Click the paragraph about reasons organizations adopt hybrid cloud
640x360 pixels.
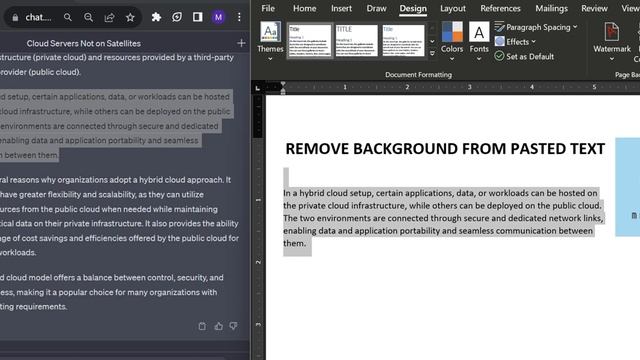(x=119, y=216)
